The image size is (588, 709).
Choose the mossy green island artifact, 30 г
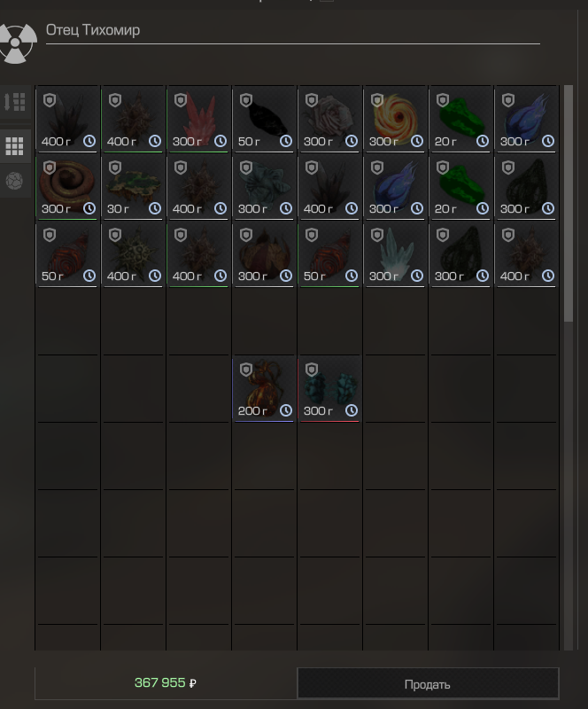(133, 187)
